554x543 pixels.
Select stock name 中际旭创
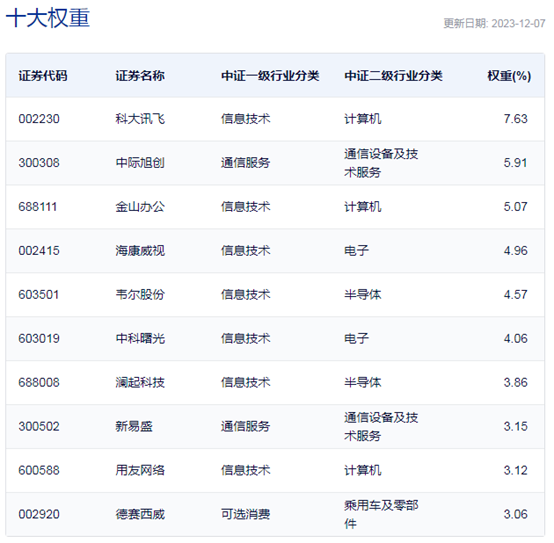coord(140,163)
